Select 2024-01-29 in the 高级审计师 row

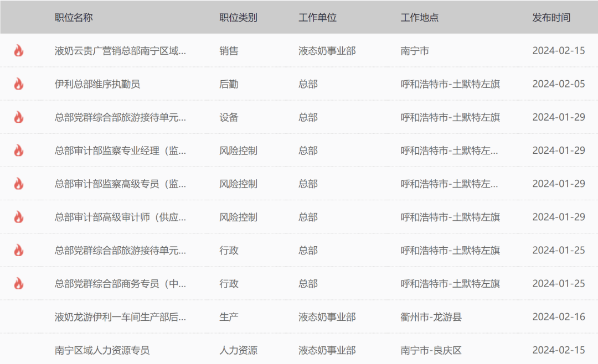pyautogui.click(x=559, y=217)
